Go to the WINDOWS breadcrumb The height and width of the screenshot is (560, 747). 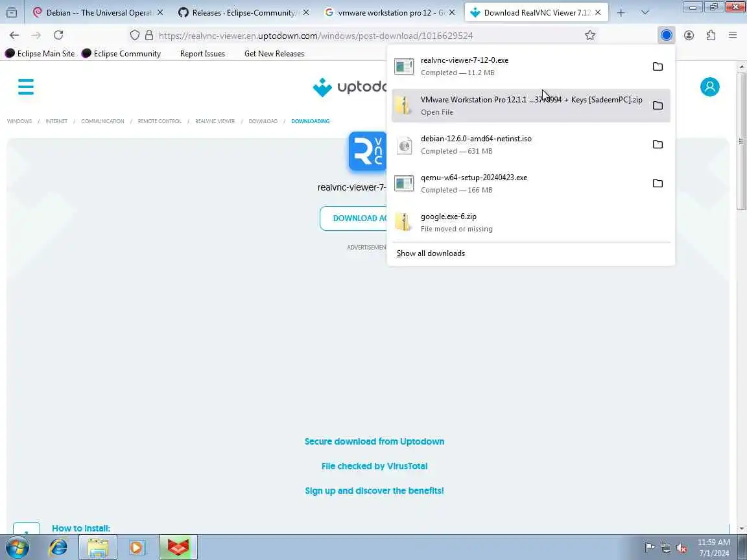19,121
